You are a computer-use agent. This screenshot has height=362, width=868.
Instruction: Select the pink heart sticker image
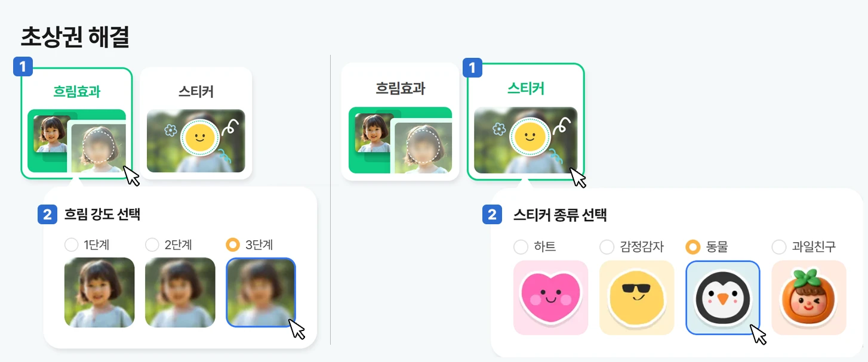click(x=550, y=298)
